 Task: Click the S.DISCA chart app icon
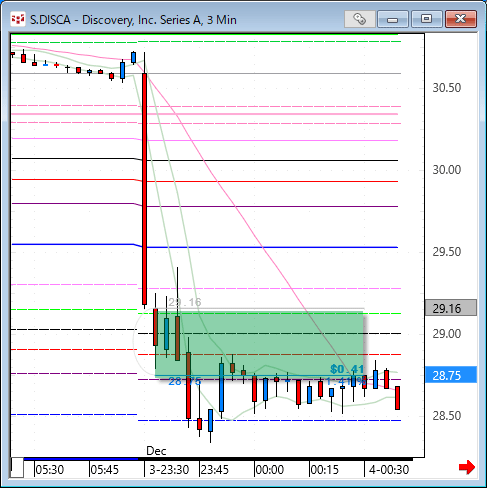tap(18, 19)
